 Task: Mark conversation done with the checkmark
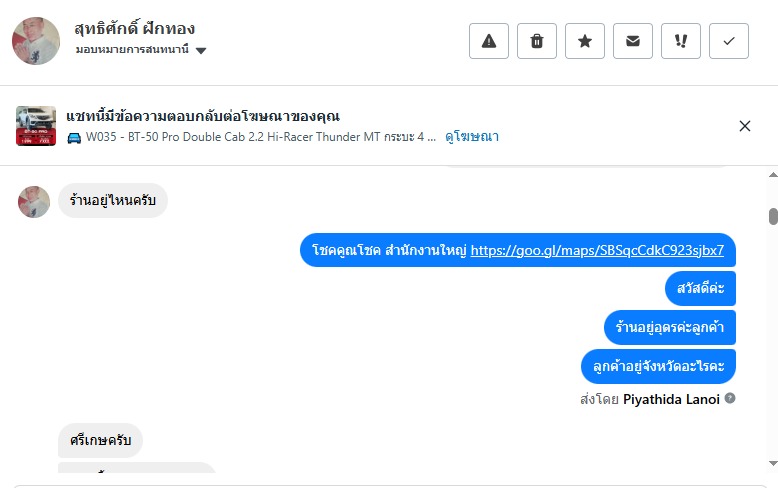(x=729, y=41)
